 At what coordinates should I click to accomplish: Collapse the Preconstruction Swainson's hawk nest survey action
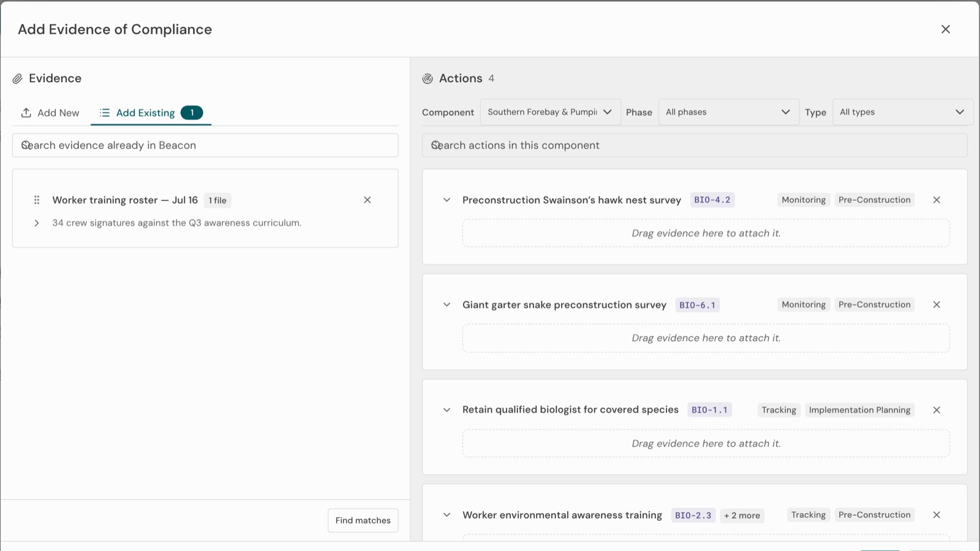pyautogui.click(x=447, y=200)
